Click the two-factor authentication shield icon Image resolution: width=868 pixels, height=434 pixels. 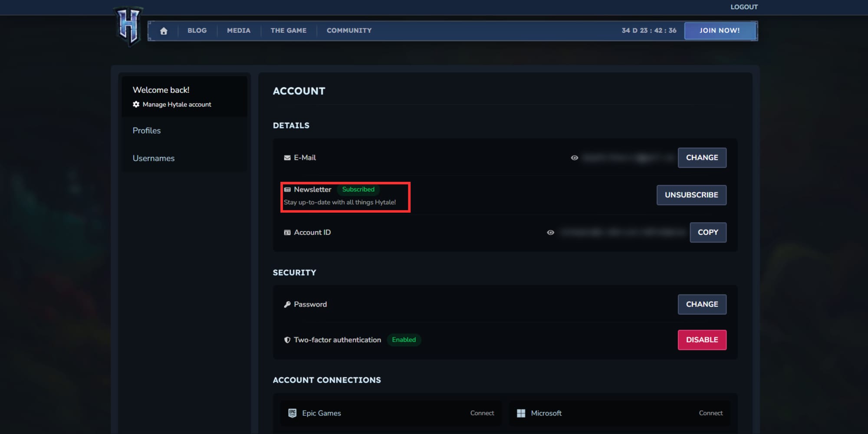point(287,340)
